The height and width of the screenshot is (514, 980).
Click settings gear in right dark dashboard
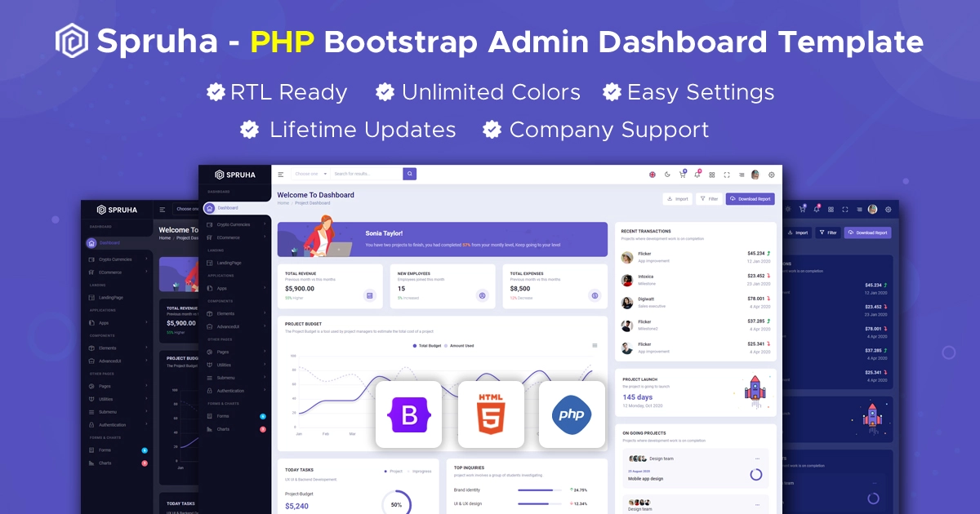click(x=889, y=210)
